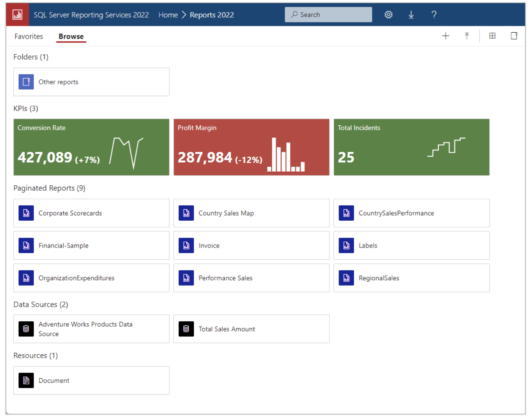Click the Data Sources (2) heading
Image resolution: width=532 pixels, height=420 pixels.
41,305
